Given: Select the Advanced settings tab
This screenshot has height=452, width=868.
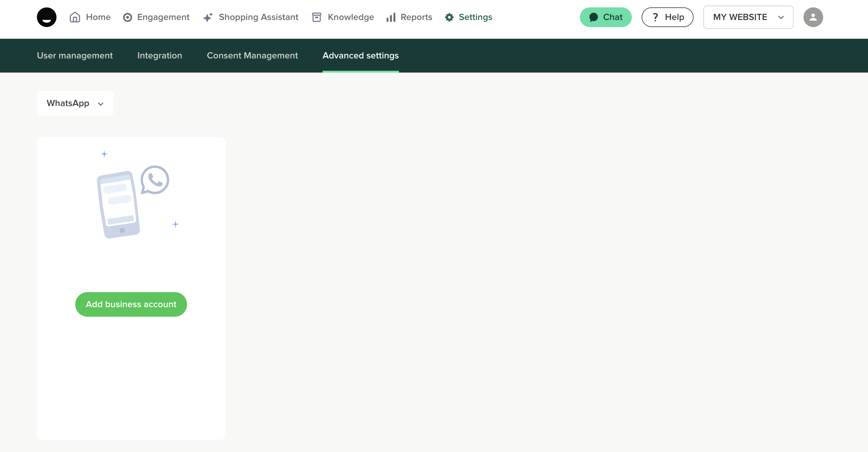Looking at the screenshot, I should [x=361, y=55].
